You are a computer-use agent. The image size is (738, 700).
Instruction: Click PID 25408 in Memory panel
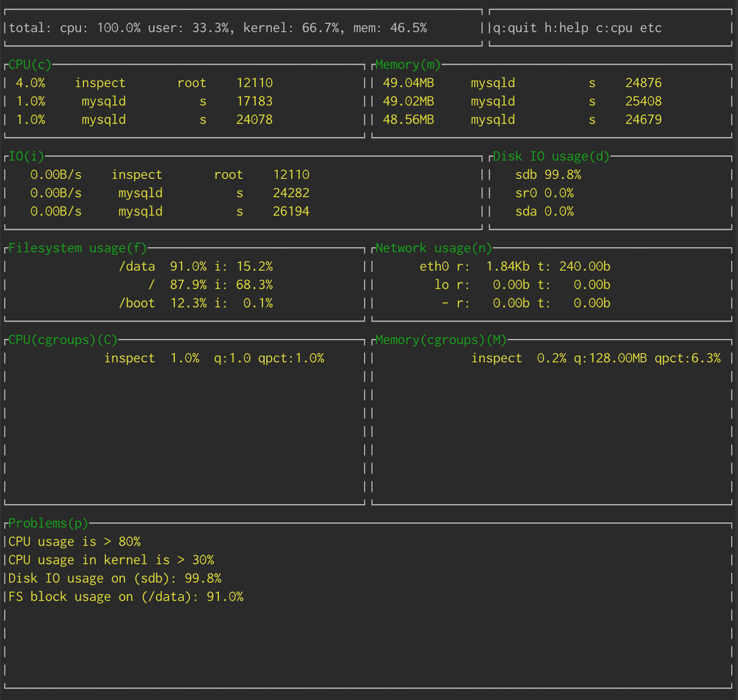pyautogui.click(x=643, y=101)
